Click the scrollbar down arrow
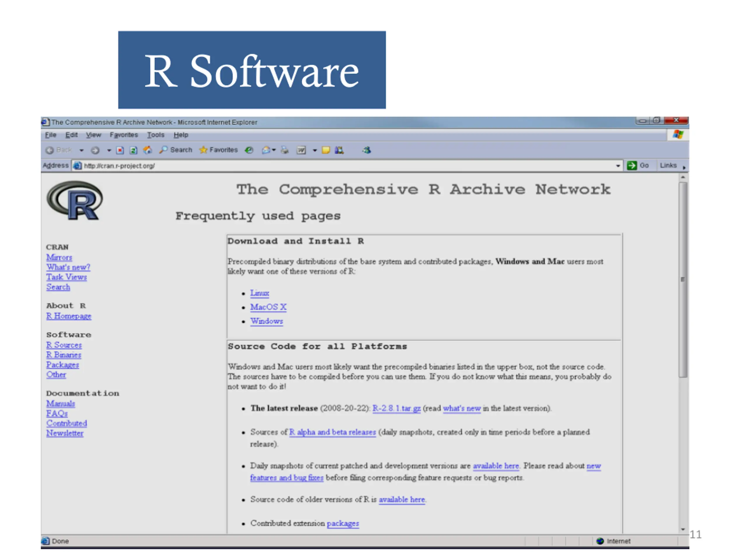This screenshot has width=747, height=560. [683, 529]
